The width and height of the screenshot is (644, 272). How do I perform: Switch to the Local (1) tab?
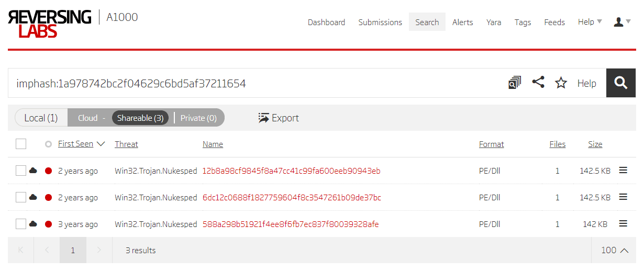pos(41,118)
